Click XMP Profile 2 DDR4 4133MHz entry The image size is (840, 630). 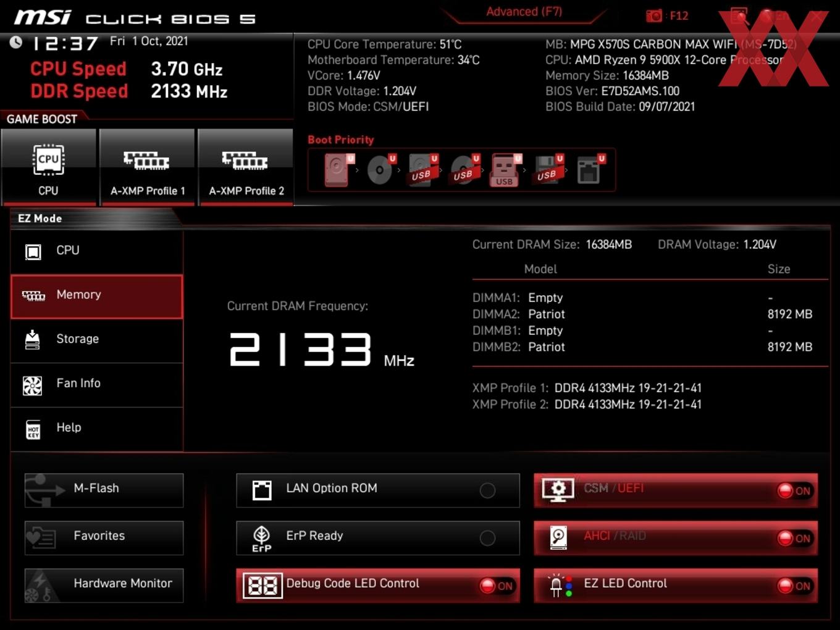click(587, 404)
